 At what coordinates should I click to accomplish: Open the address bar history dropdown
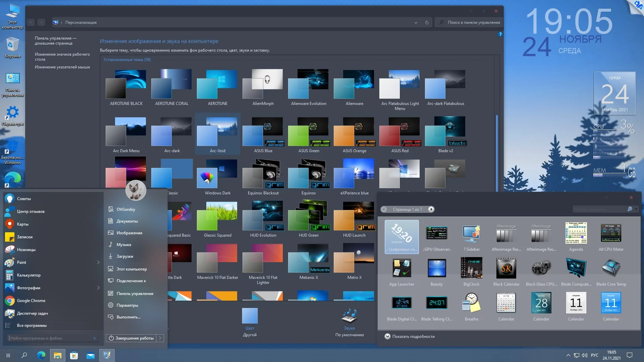pos(416,22)
